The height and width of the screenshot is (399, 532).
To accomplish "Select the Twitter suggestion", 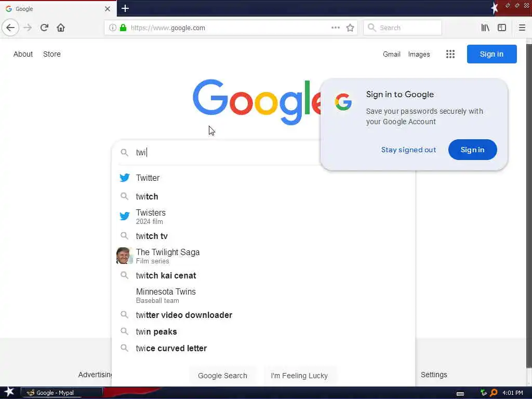I will [263, 178].
